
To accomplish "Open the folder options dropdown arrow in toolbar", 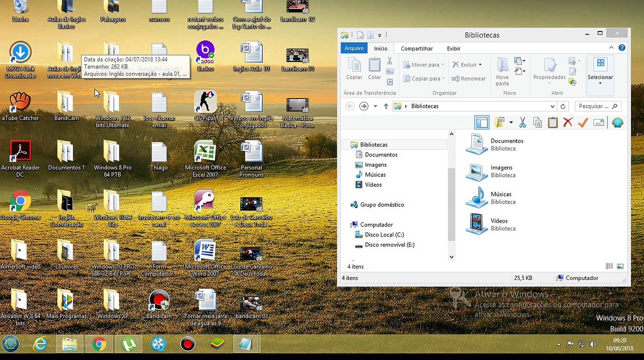I will point(511,122).
